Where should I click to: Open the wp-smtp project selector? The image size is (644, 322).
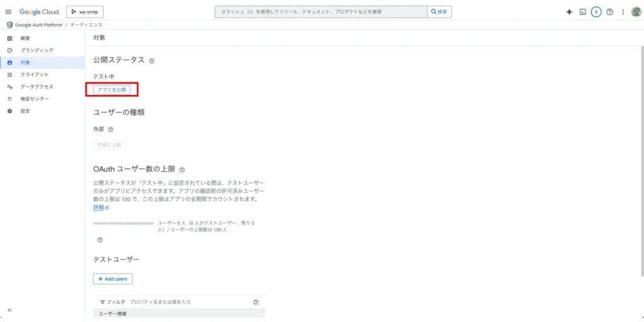(x=85, y=12)
